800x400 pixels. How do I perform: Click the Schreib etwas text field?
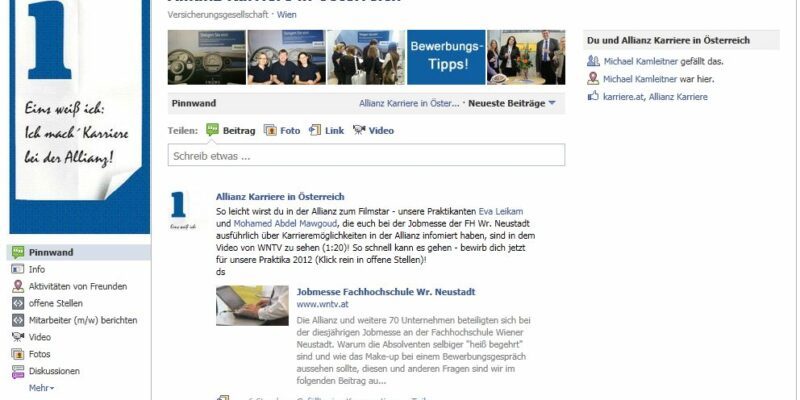pos(366,155)
